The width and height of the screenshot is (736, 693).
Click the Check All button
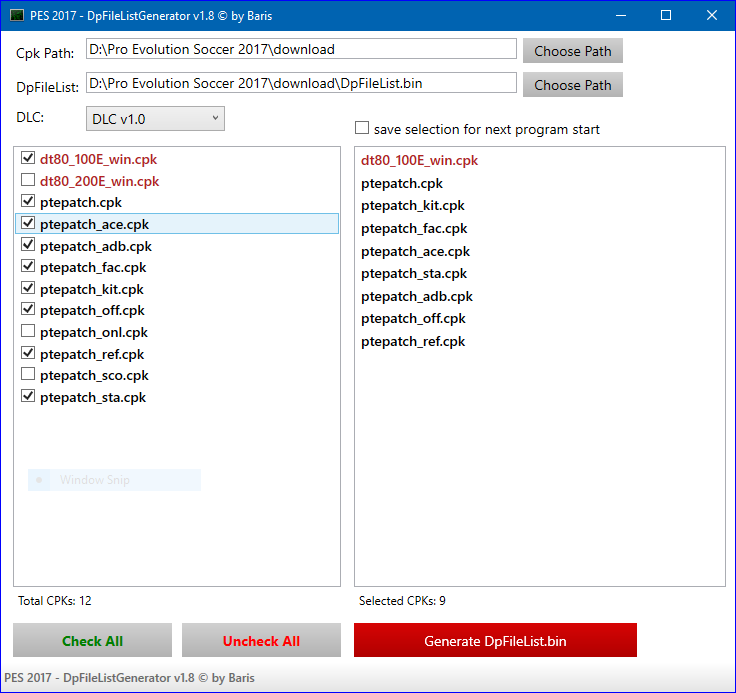92,640
